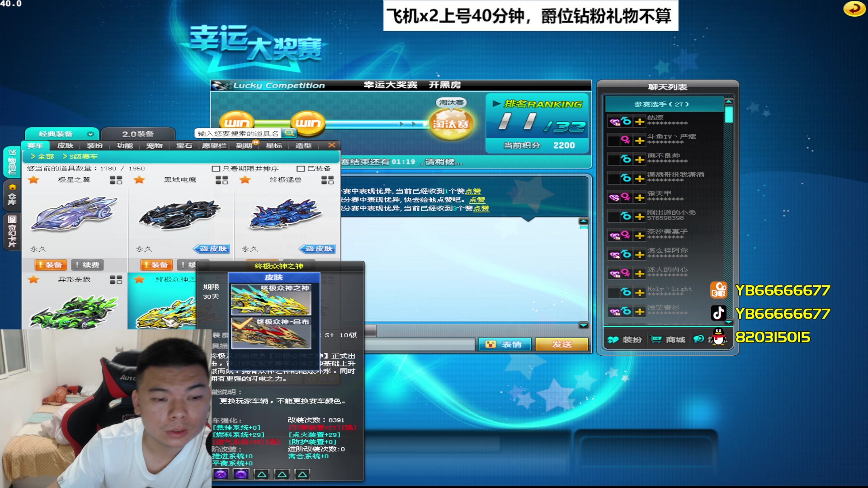Viewport: 868px width, 488px height.
Task: Click the diamond badge beside 姑凉
Action: click(614, 122)
